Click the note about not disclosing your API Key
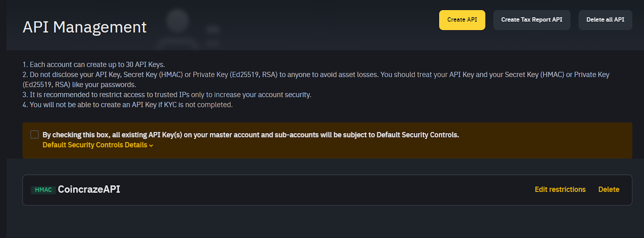 point(316,80)
